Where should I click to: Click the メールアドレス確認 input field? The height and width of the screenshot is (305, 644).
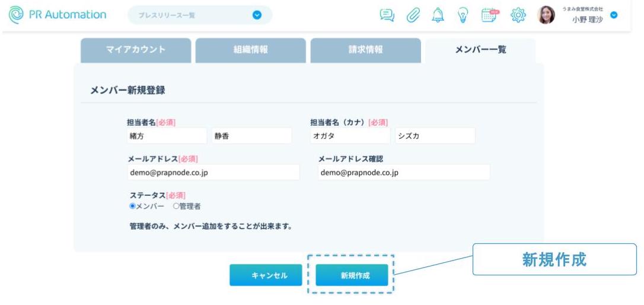[403, 173]
